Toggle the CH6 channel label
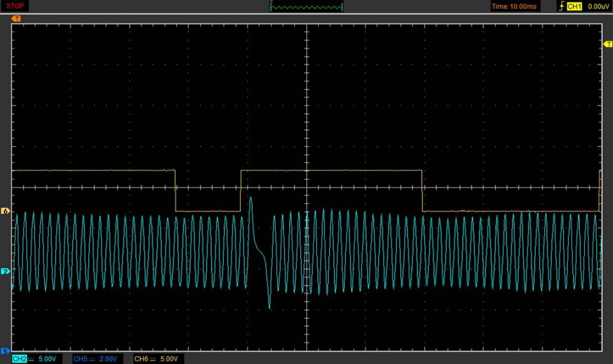Viewport: 613px width, 364px height. pos(141,358)
